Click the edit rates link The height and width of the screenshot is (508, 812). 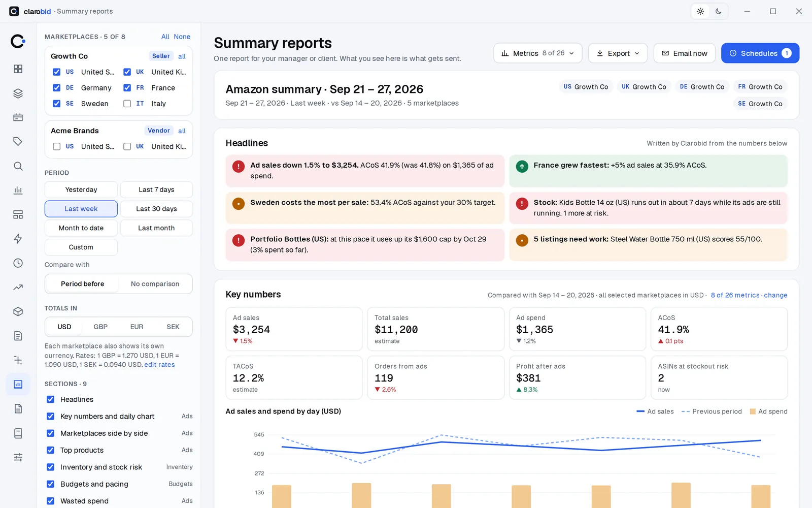point(159,365)
